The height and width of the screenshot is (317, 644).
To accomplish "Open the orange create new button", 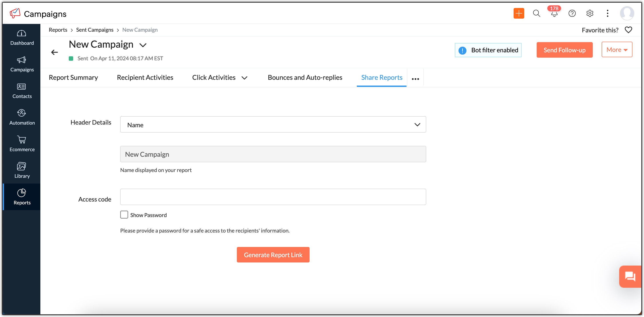I will [519, 13].
